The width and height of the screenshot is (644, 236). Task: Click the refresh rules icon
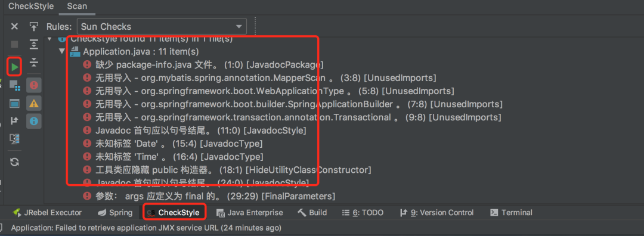(15, 162)
